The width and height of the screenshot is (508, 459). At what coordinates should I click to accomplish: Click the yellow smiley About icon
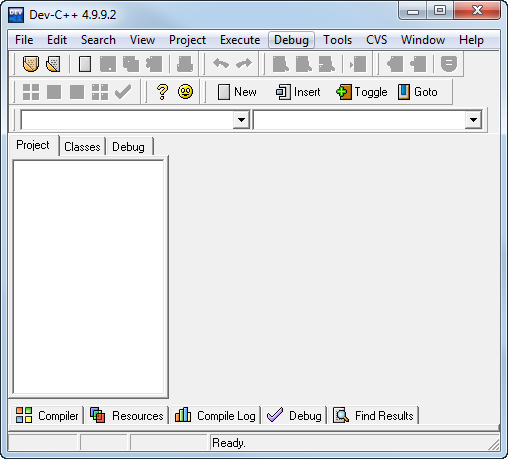185,92
